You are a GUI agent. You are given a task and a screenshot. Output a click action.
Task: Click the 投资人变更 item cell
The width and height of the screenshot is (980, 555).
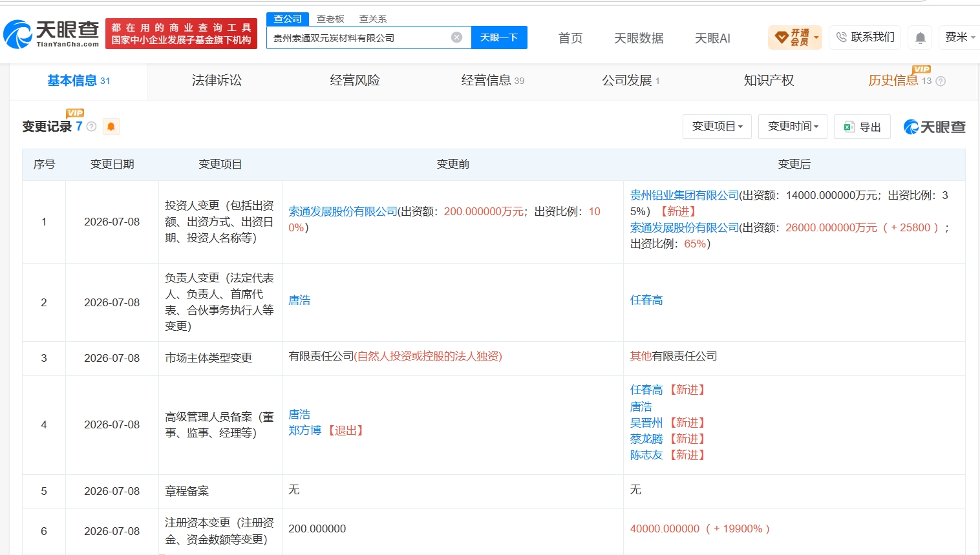tap(220, 222)
